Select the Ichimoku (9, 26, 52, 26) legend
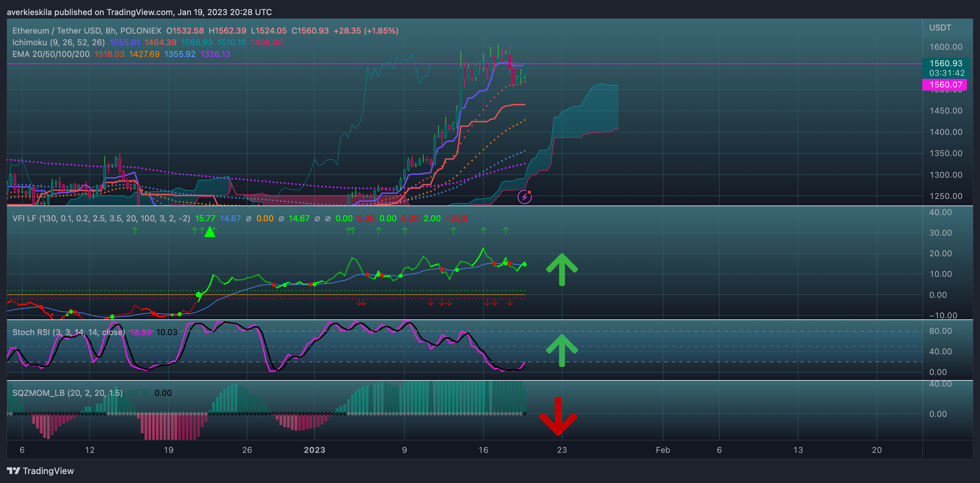The image size is (980, 483). click(59, 42)
